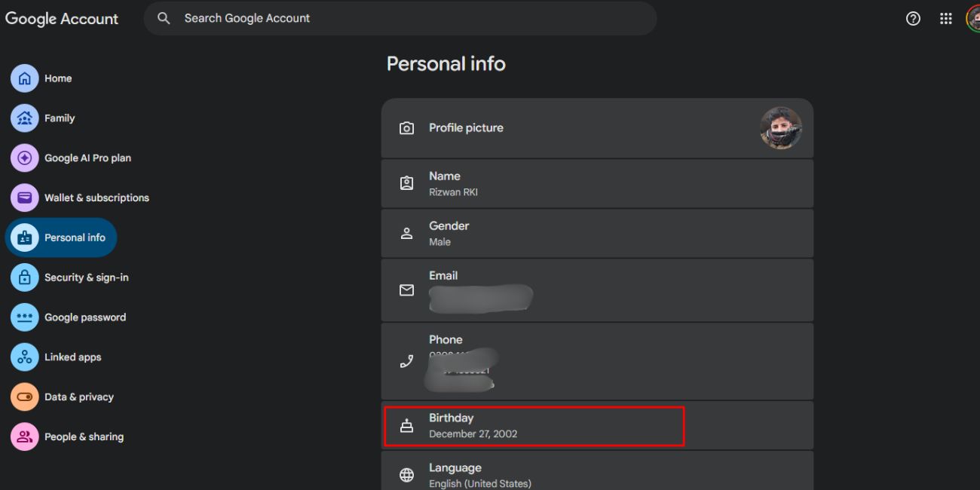Open People & sharing label
This screenshot has height=490, width=980.
point(84,436)
